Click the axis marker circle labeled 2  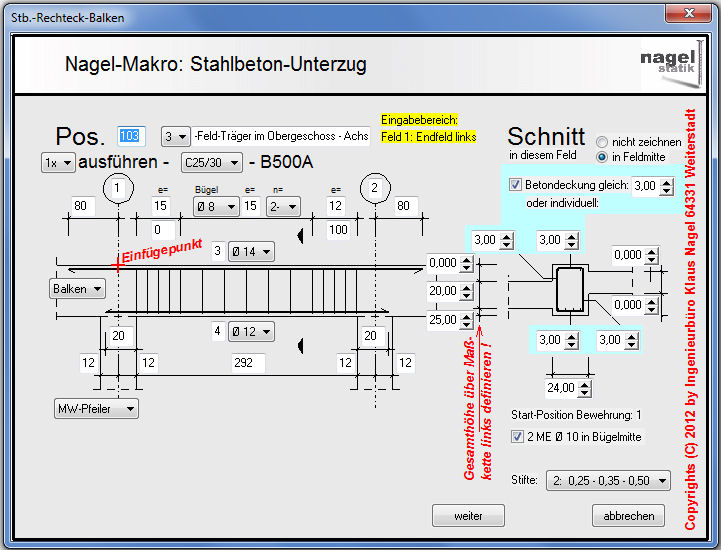376,188
